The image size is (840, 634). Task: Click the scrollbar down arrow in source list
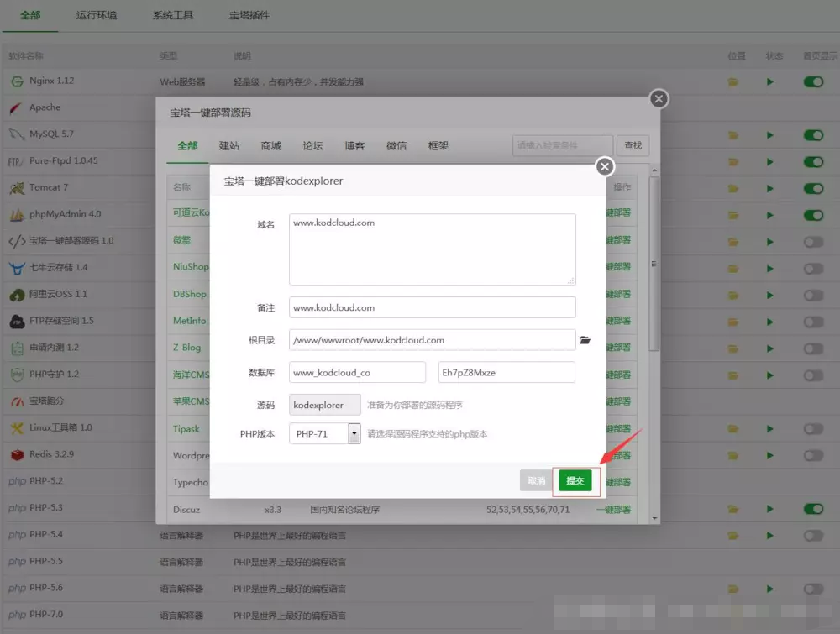tap(654, 518)
